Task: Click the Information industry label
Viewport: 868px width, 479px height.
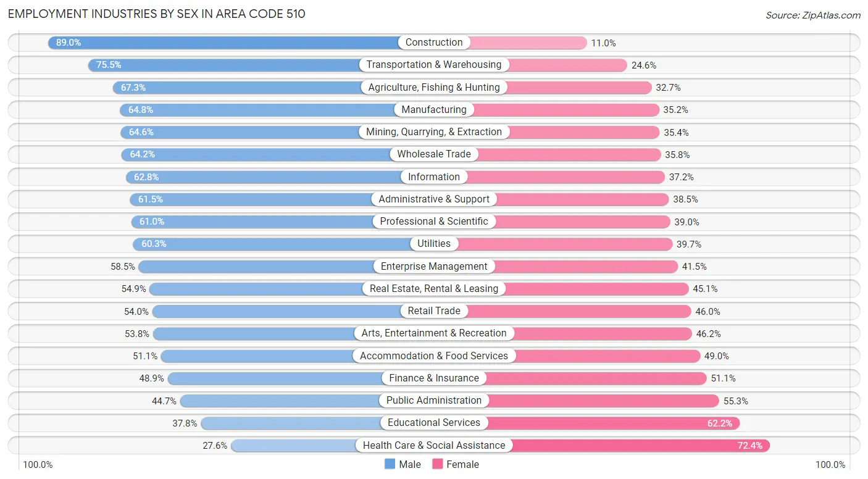Action: click(434, 177)
